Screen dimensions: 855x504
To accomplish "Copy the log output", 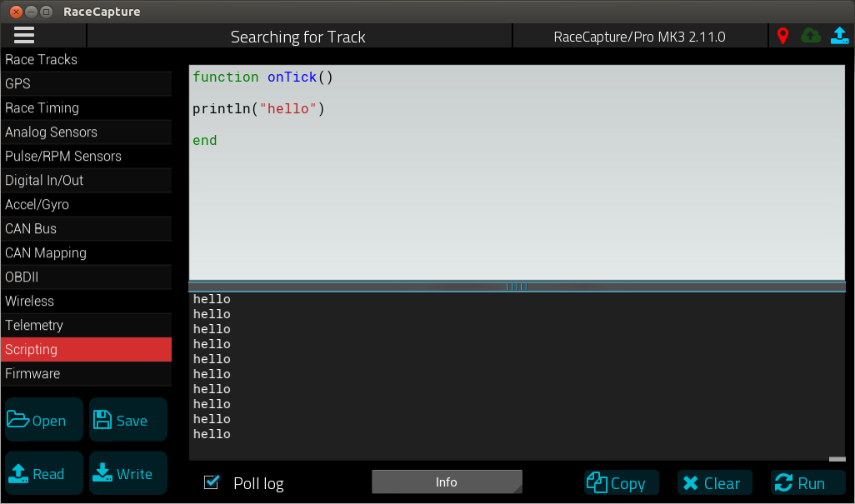I will [x=622, y=482].
